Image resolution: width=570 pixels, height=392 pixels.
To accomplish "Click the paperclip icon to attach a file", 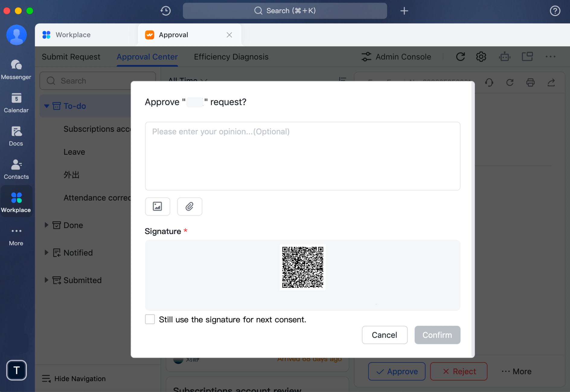I will point(189,207).
